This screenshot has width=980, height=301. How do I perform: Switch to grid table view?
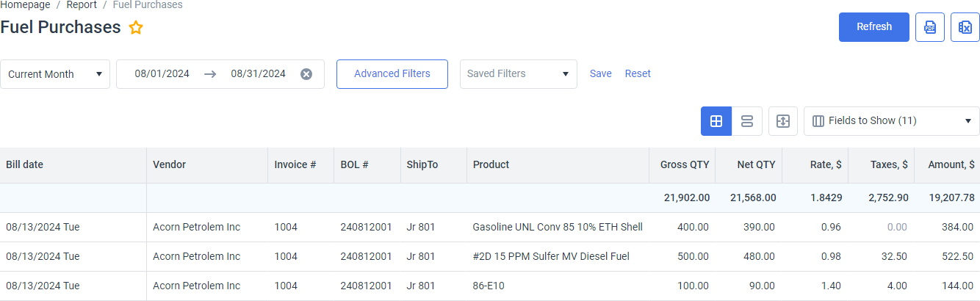(716, 121)
